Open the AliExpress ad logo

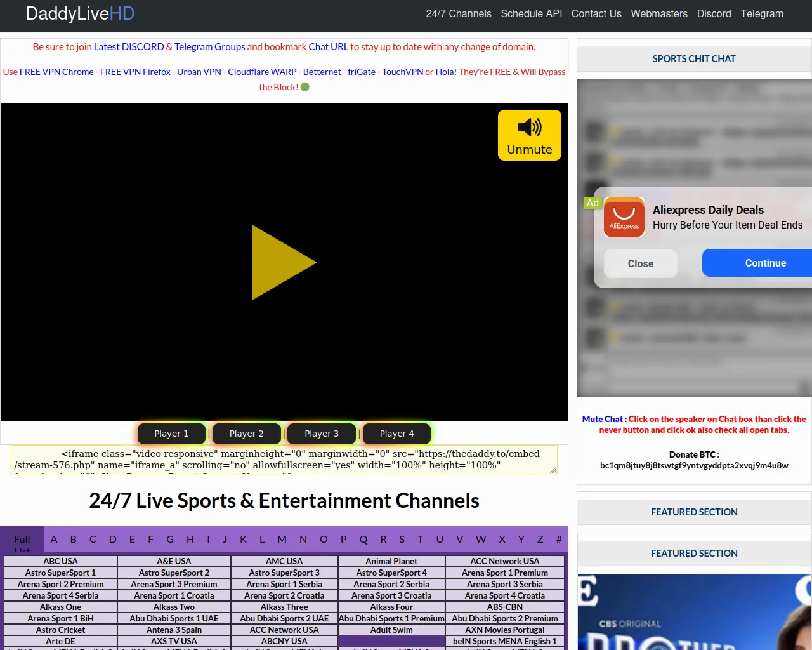[x=624, y=218]
